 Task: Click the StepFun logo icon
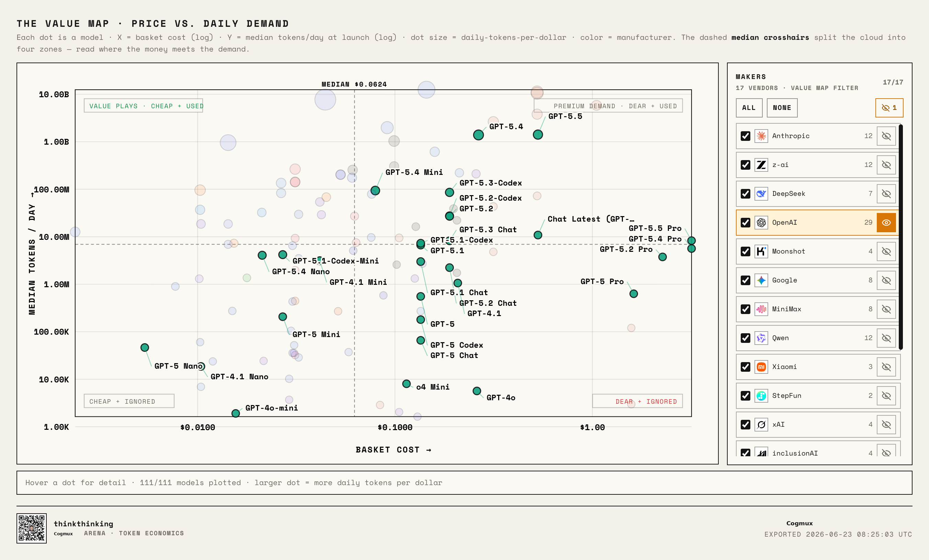click(x=761, y=395)
